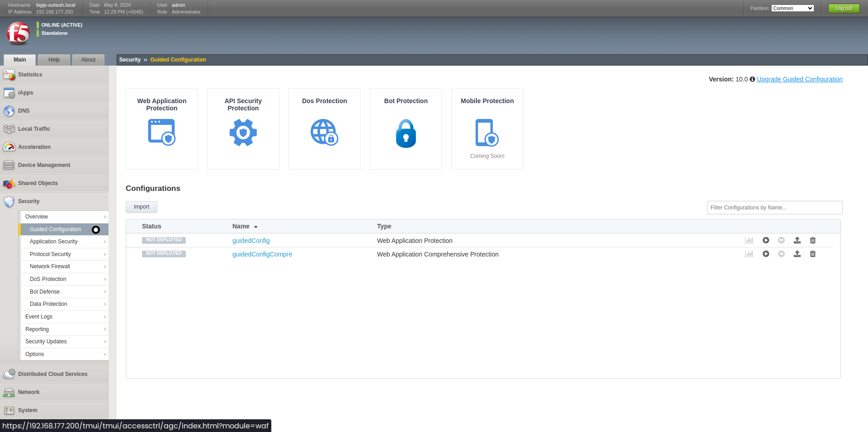Deploy guidedConfig using the play icon
868x432 pixels.
coord(765,240)
